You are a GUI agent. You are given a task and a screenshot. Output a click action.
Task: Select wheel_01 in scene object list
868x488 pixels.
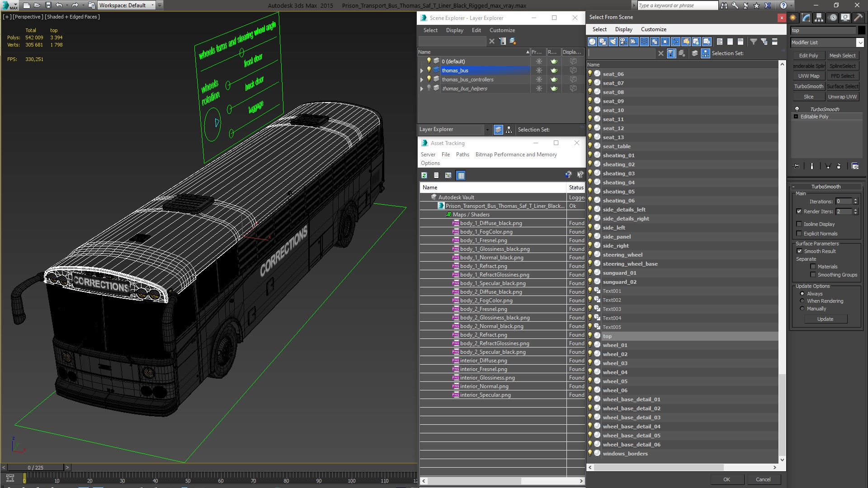point(615,344)
